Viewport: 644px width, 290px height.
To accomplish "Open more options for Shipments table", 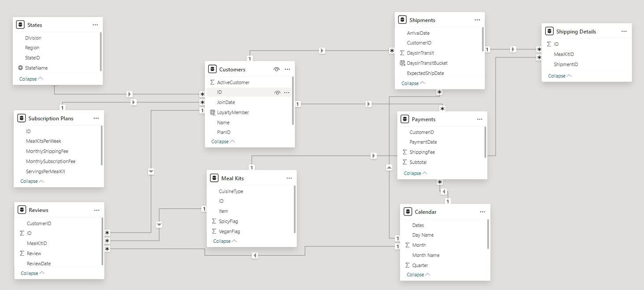I will (x=477, y=20).
